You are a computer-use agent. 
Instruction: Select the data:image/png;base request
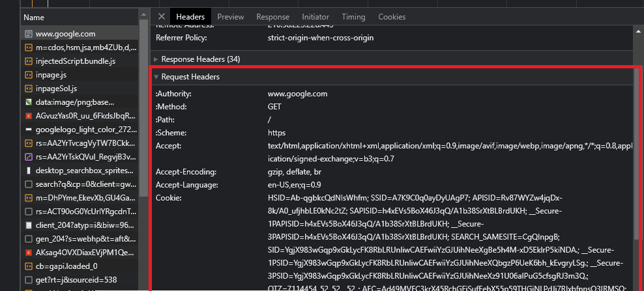(80, 102)
